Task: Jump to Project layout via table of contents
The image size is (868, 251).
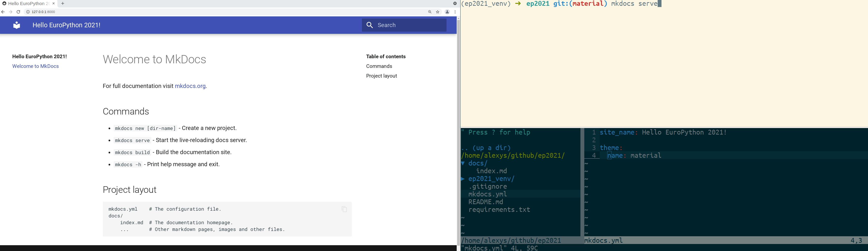Action: (x=381, y=76)
